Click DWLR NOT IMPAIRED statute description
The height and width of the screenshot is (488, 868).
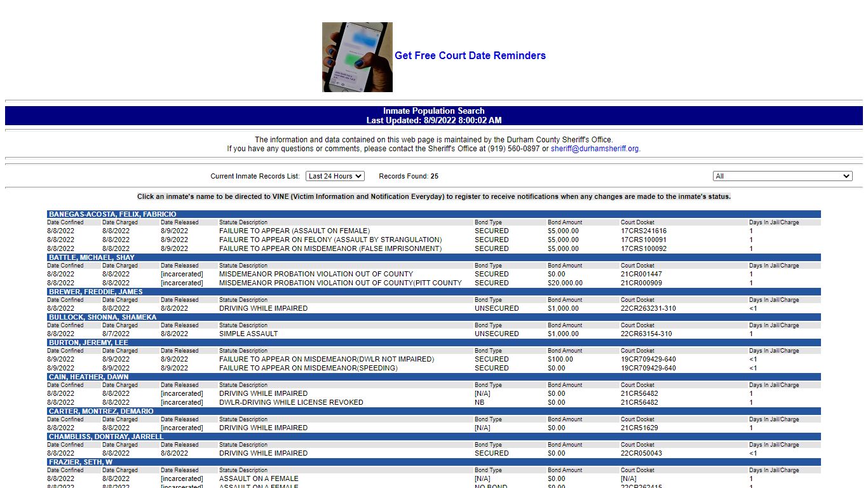click(327, 360)
